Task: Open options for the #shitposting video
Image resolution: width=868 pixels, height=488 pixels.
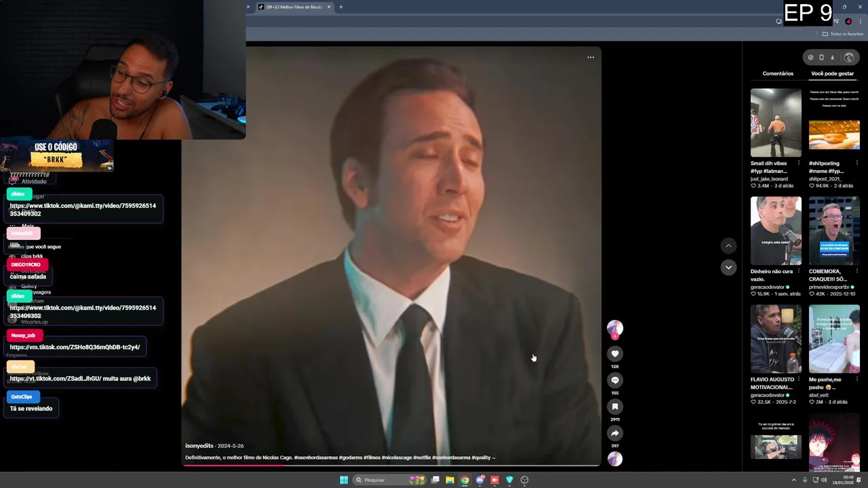Action: (x=856, y=163)
